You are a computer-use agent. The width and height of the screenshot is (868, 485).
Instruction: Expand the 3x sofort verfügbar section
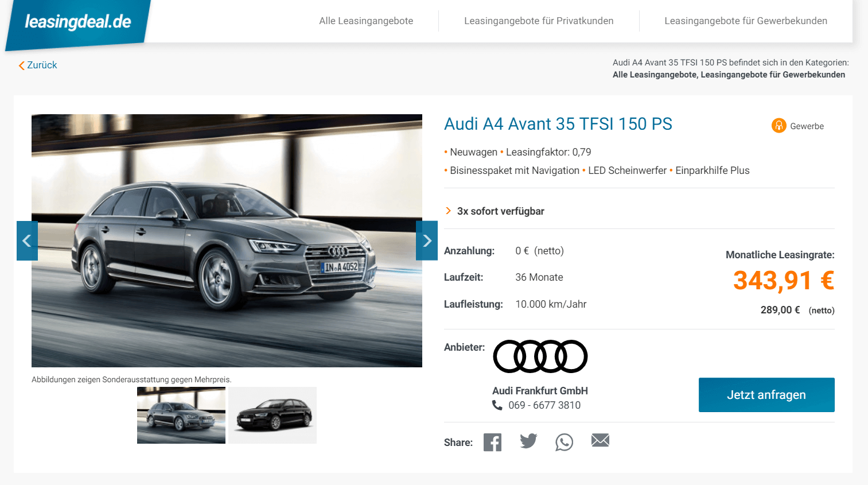coord(495,211)
